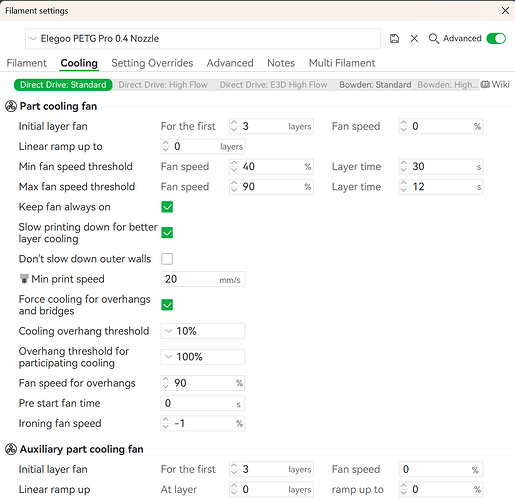
Task: Open the Wiki book icon
Action: [485, 84]
